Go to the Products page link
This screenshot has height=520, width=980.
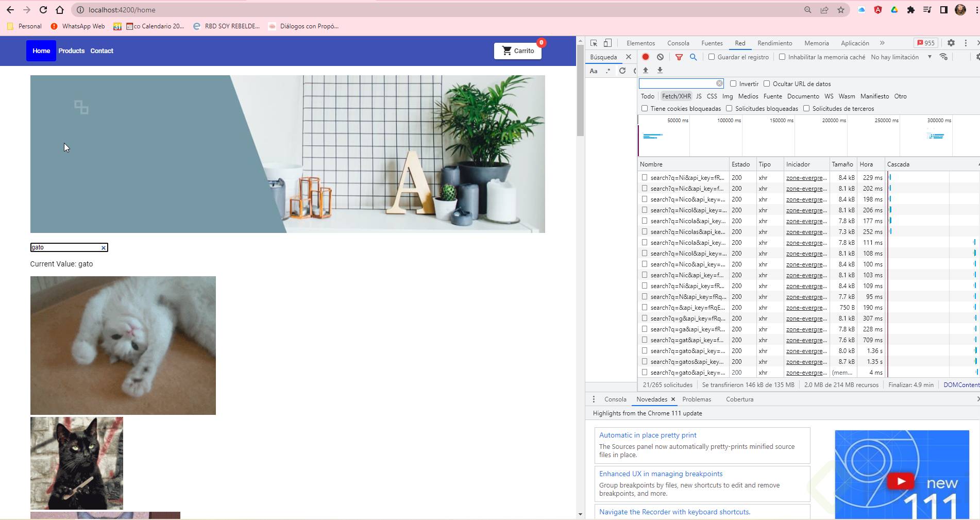(71, 51)
